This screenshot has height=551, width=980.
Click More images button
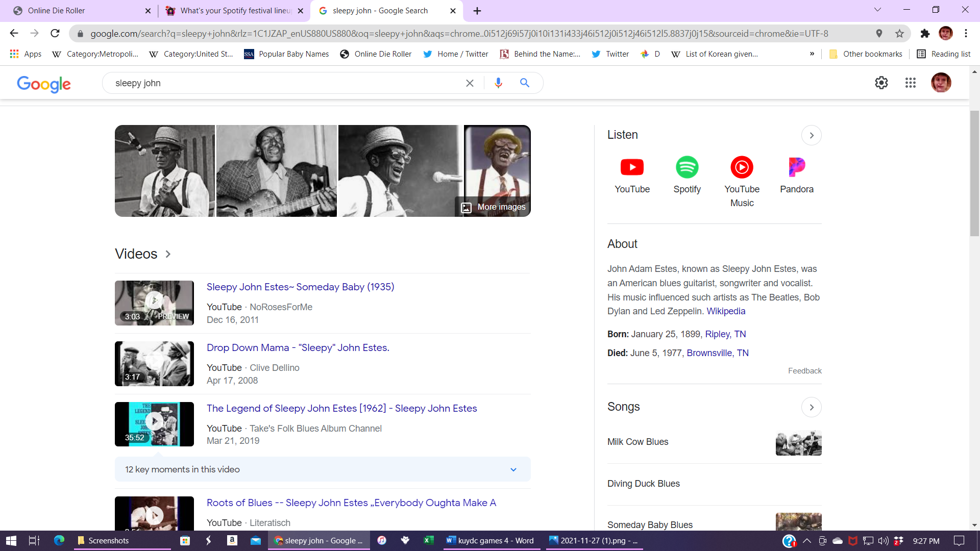(493, 207)
